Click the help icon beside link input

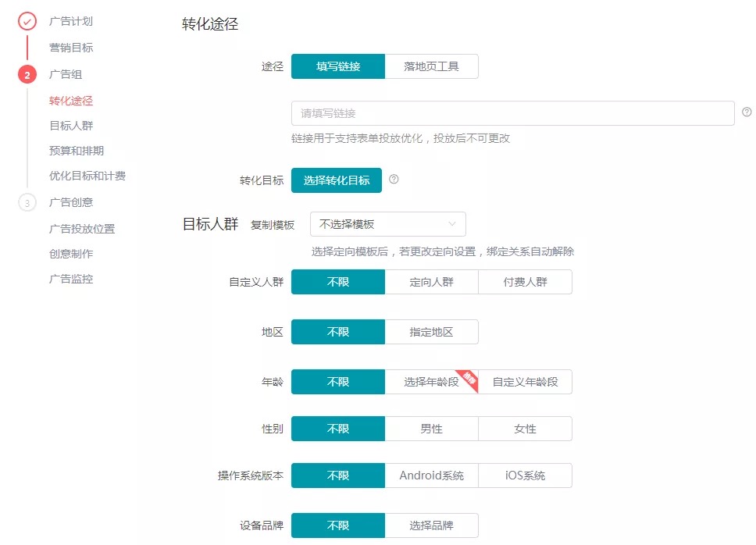pyautogui.click(x=747, y=112)
